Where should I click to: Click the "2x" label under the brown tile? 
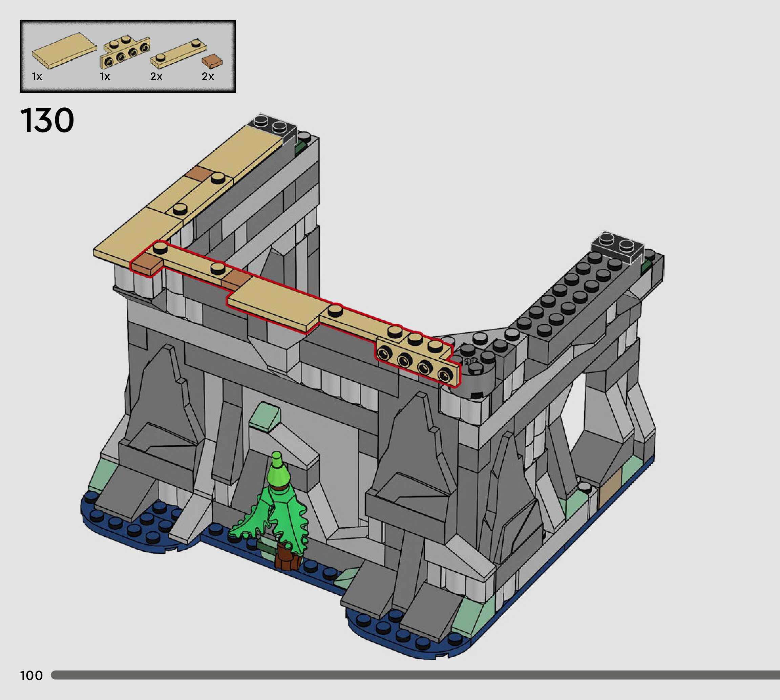click(x=208, y=77)
